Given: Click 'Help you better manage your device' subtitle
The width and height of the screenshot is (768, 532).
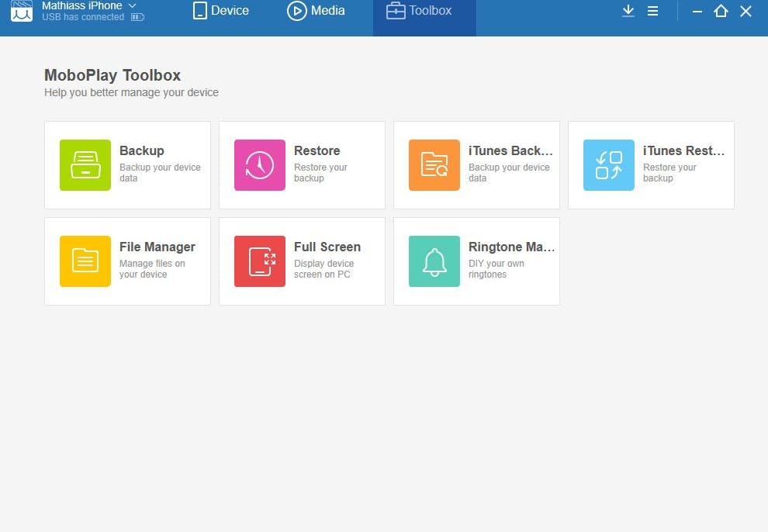Looking at the screenshot, I should click(x=131, y=92).
